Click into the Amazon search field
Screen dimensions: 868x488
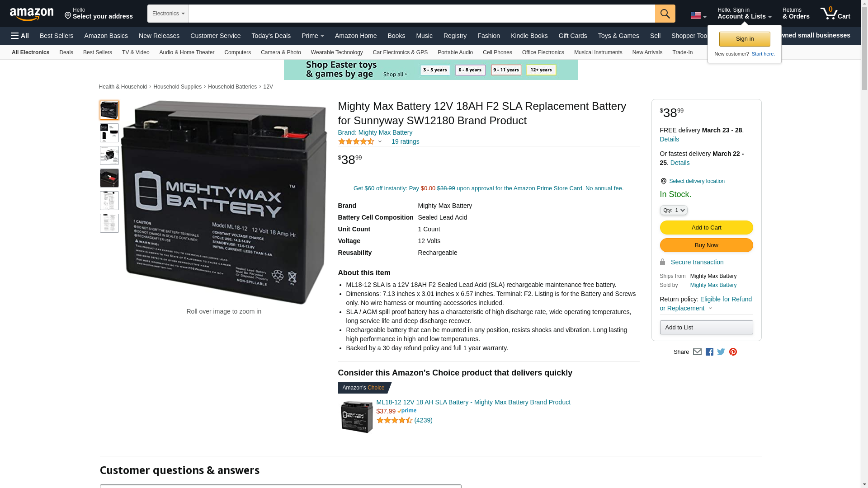click(x=422, y=14)
